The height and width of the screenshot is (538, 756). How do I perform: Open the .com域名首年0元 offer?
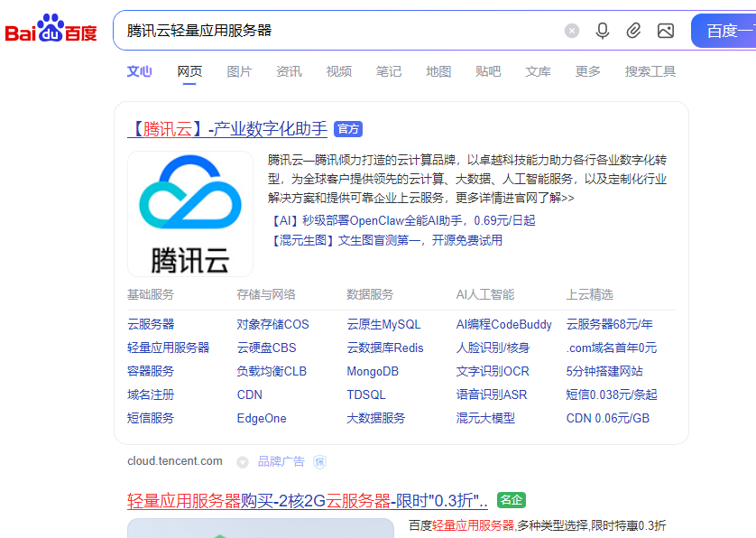tap(612, 348)
